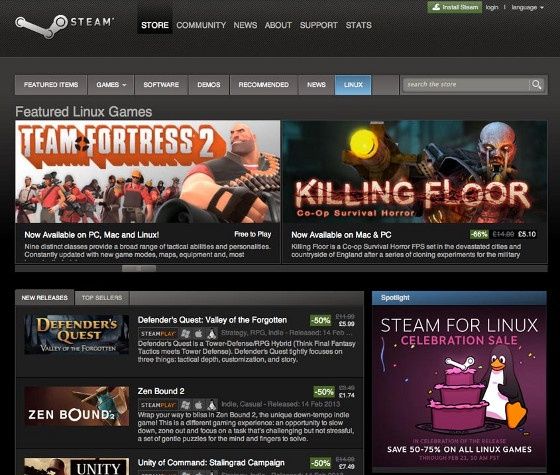
Task: Click -50% badge on Unity of Command
Action: point(320,463)
